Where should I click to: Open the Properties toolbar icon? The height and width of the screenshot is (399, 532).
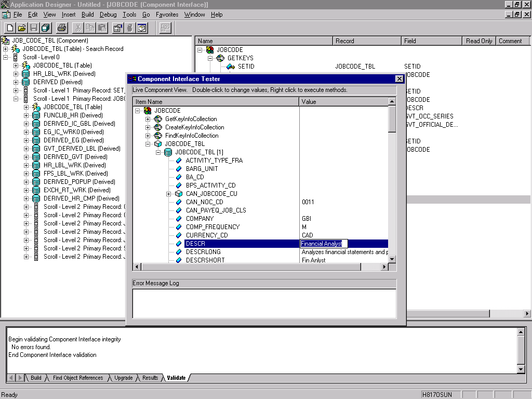pyautogui.click(x=118, y=28)
